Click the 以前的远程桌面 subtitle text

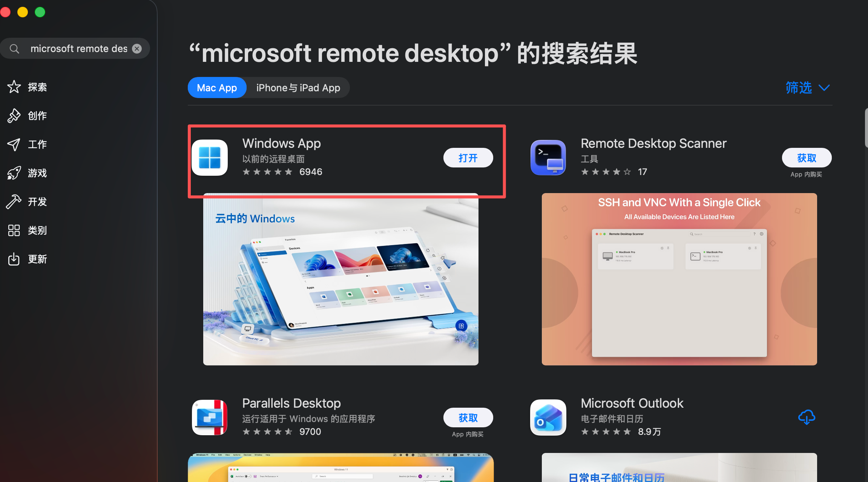[273, 159]
